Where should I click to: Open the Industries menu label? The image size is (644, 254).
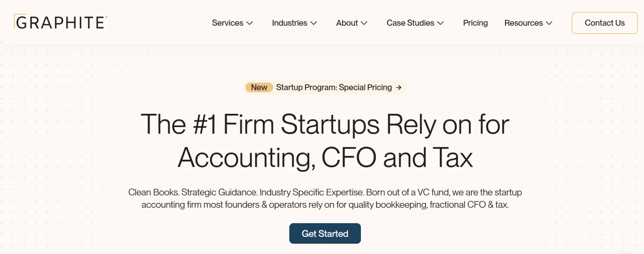coord(289,23)
